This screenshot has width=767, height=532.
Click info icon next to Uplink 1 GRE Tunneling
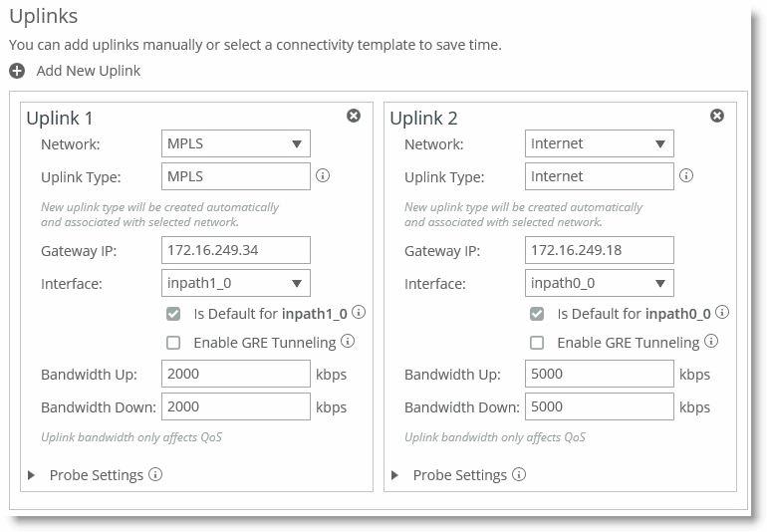click(x=348, y=342)
